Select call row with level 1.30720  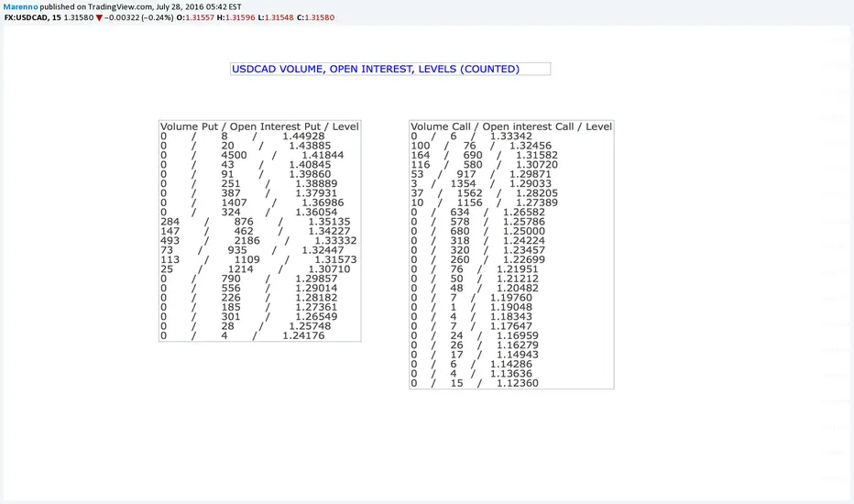485,165
